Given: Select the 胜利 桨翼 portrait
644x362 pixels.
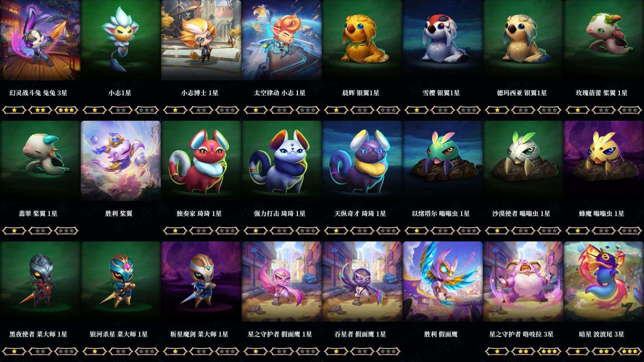Looking at the screenshot, I should tap(121, 161).
